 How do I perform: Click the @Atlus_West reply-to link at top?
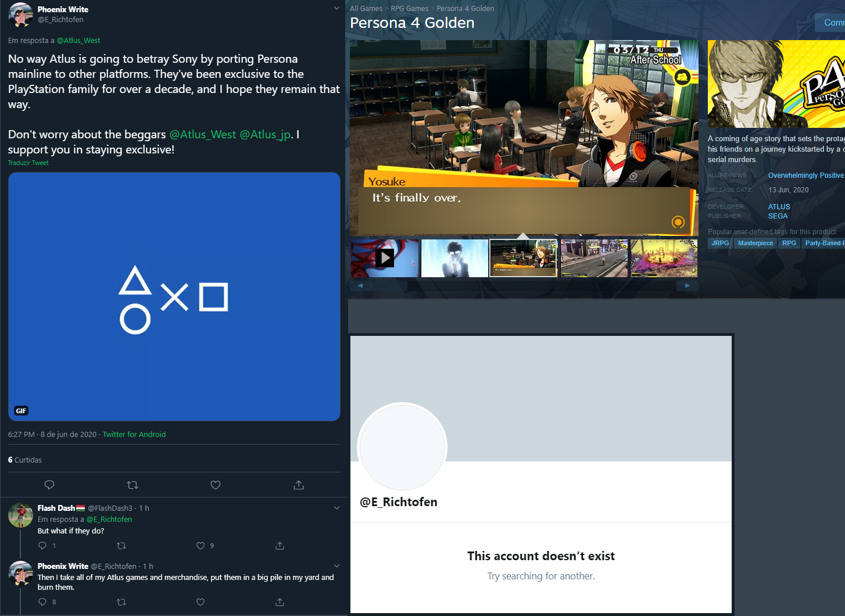point(78,41)
